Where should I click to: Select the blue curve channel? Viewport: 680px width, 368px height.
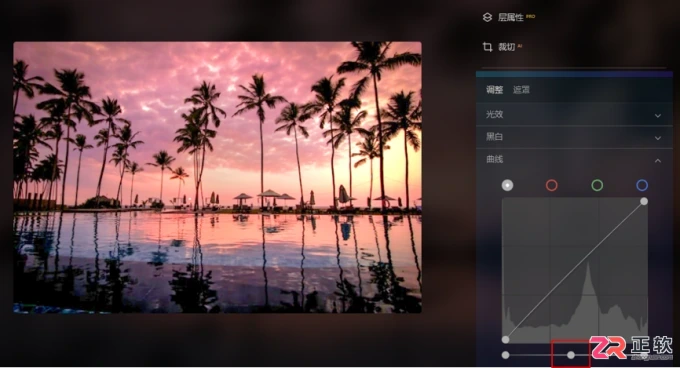pyautogui.click(x=642, y=186)
